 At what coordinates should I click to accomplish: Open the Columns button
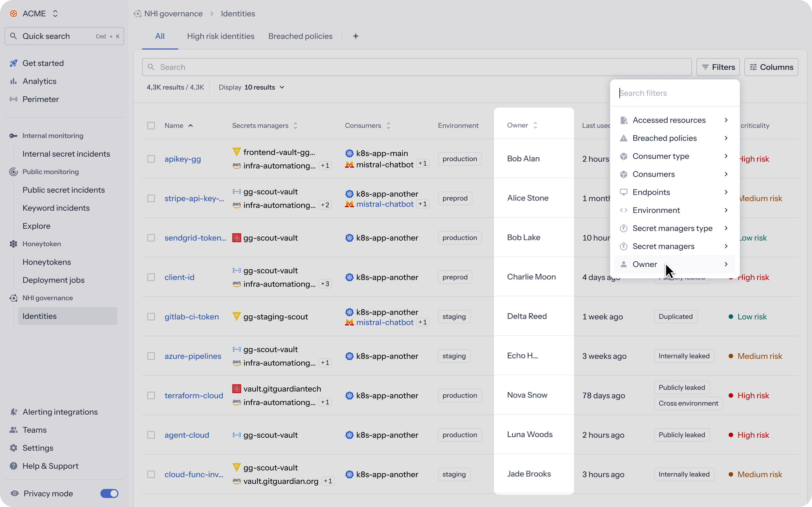771,67
